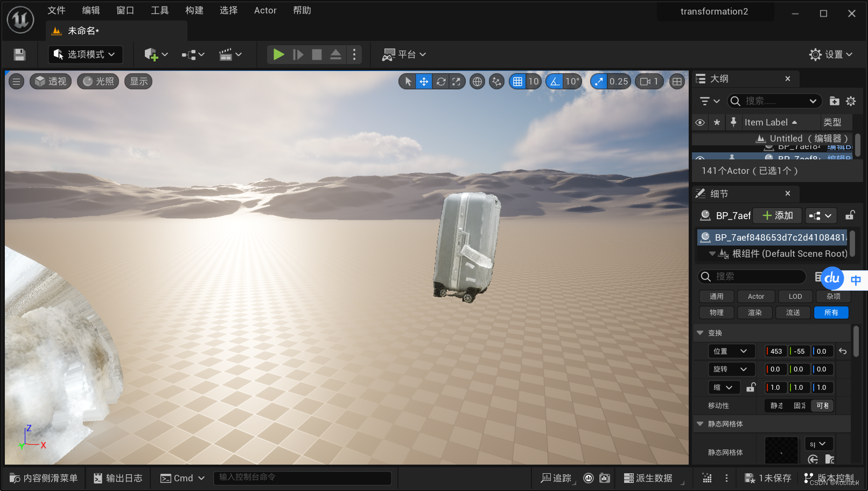Toggle scale snapping

599,81
